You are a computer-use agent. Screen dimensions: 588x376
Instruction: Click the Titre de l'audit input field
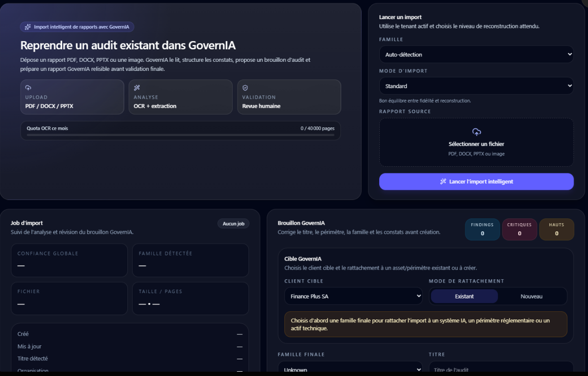tap(501, 369)
